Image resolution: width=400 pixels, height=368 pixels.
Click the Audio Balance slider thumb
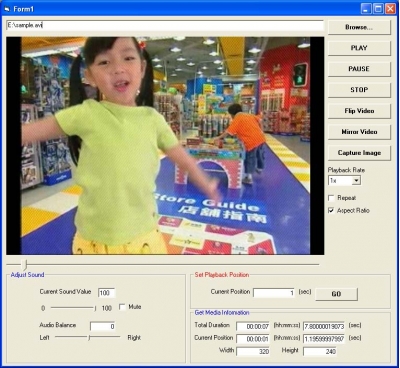(x=89, y=338)
